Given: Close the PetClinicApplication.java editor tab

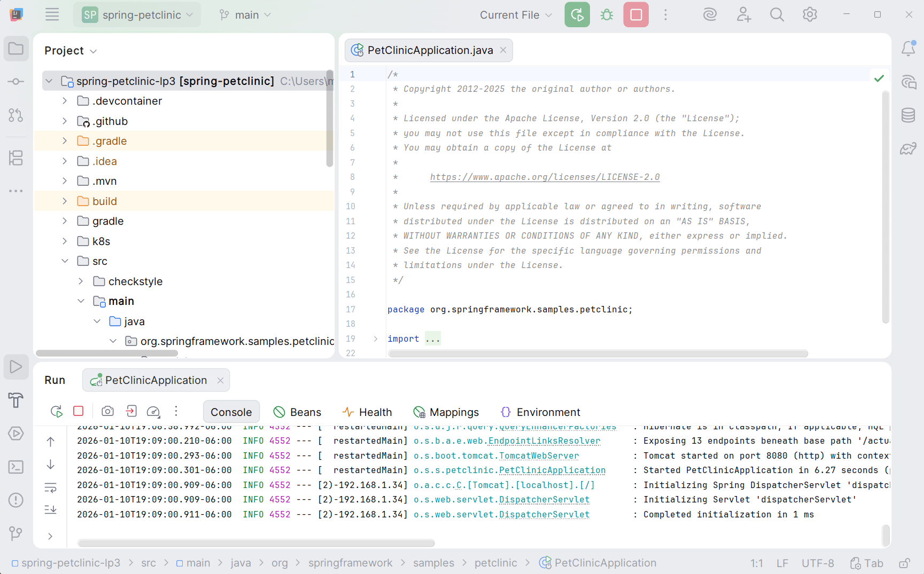Looking at the screenshot, I should 503,50.
